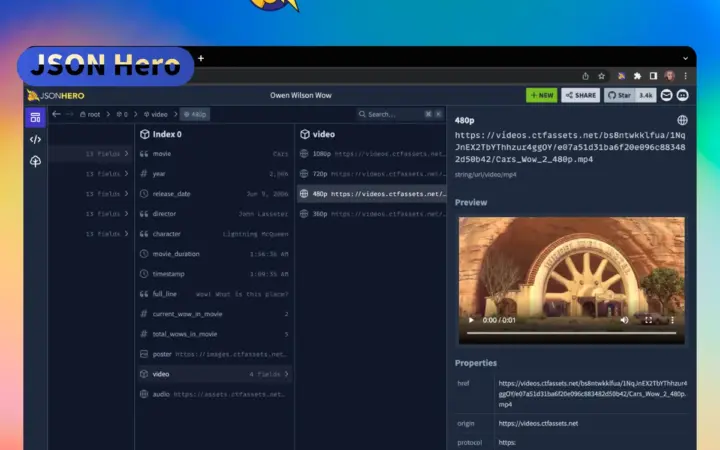Select the release_date field row
720x450 pixels.
214,194
